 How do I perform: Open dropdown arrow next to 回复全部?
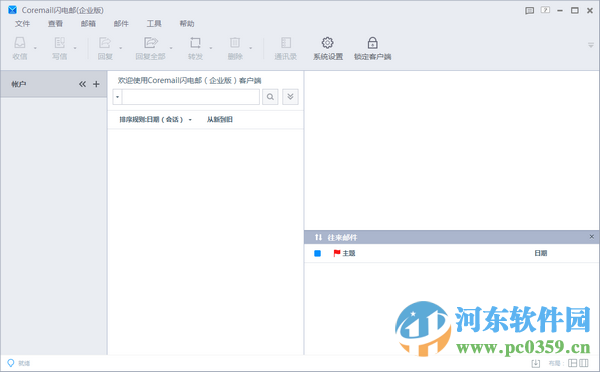point(171,48)
